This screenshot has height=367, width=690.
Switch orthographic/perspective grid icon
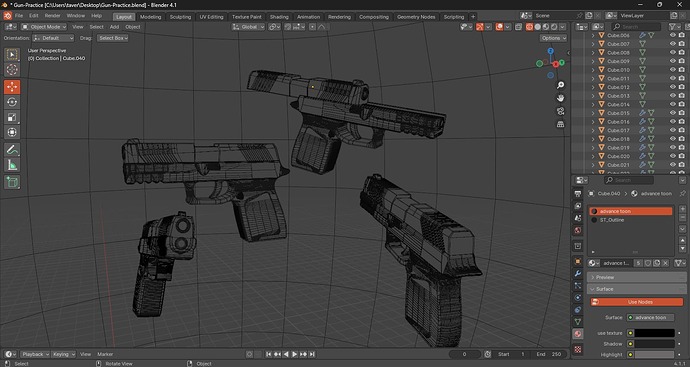560,124
